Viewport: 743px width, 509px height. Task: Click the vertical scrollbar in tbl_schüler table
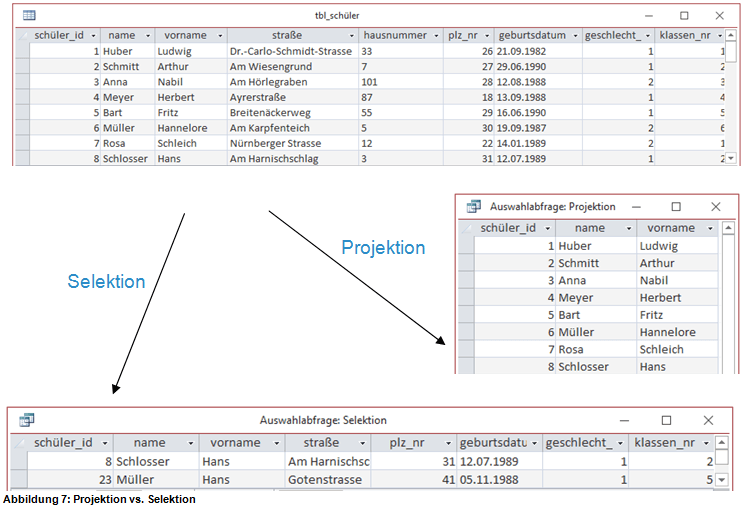[x=730, y=100]
